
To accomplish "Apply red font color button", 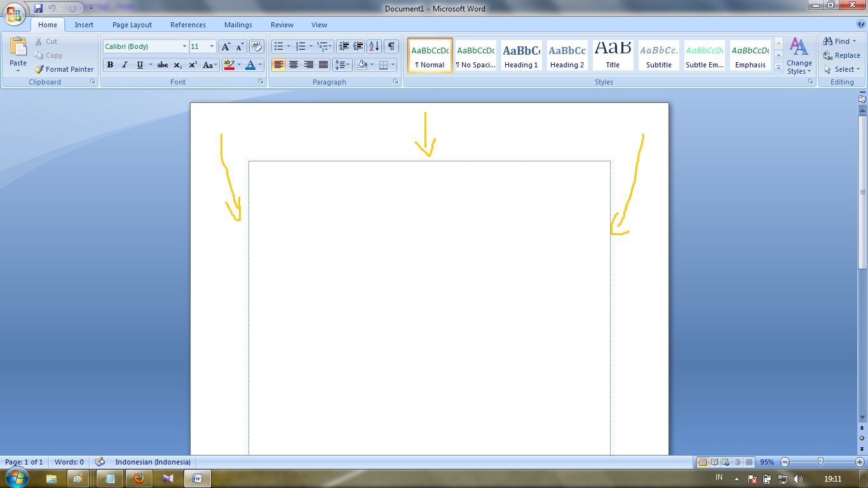I will 250,65.
